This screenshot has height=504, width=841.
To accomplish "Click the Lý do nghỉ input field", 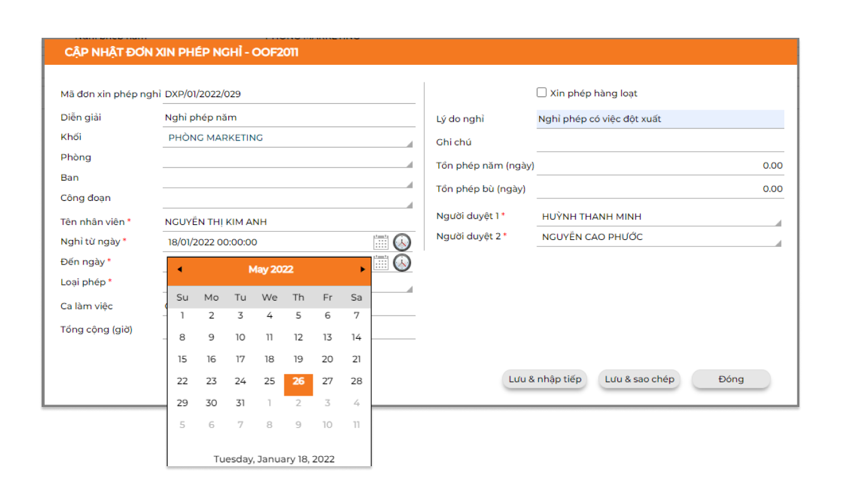I will coord(659,119).
